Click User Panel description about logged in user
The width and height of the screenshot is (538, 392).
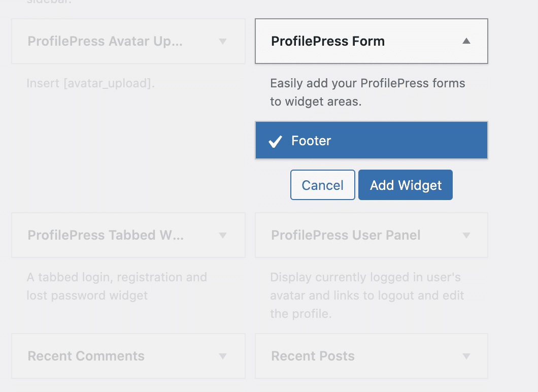[x=367, y=295]
